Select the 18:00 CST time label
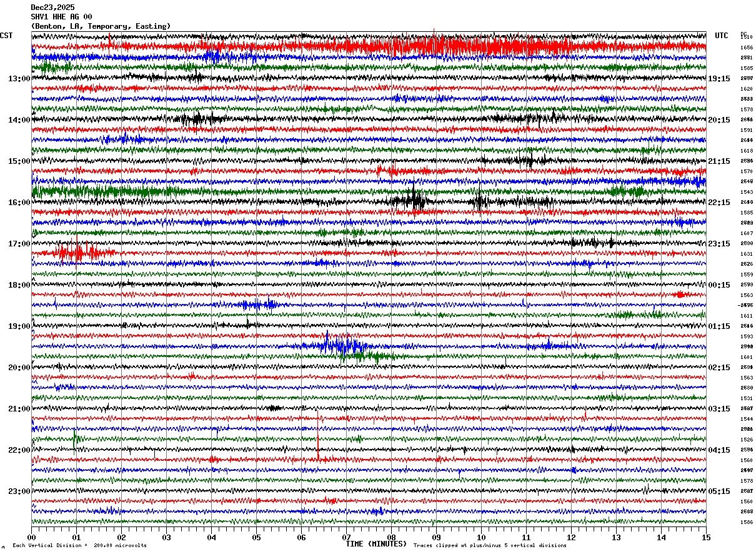Image resolution: width=756 pixels, height=554 pixels. point(19,285)
